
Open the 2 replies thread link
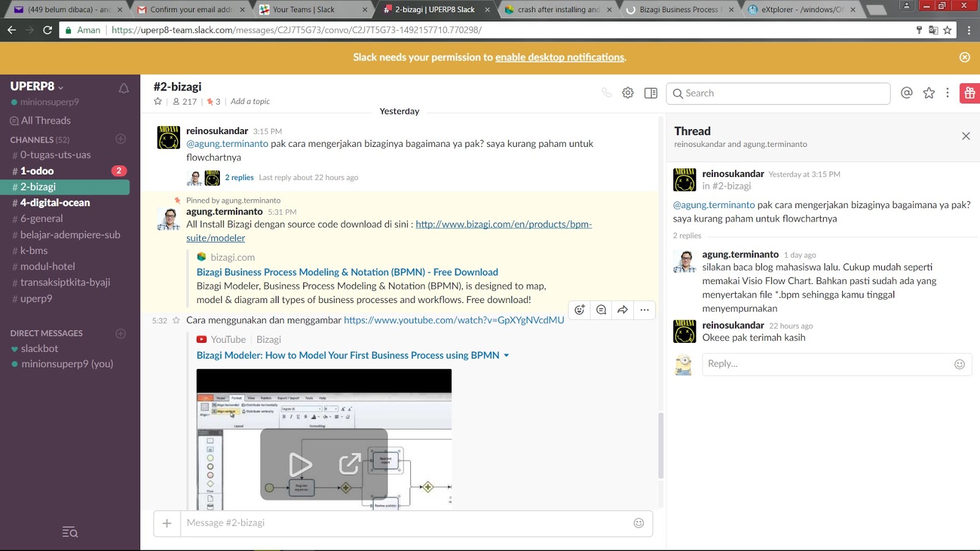[x=239, y=178]
